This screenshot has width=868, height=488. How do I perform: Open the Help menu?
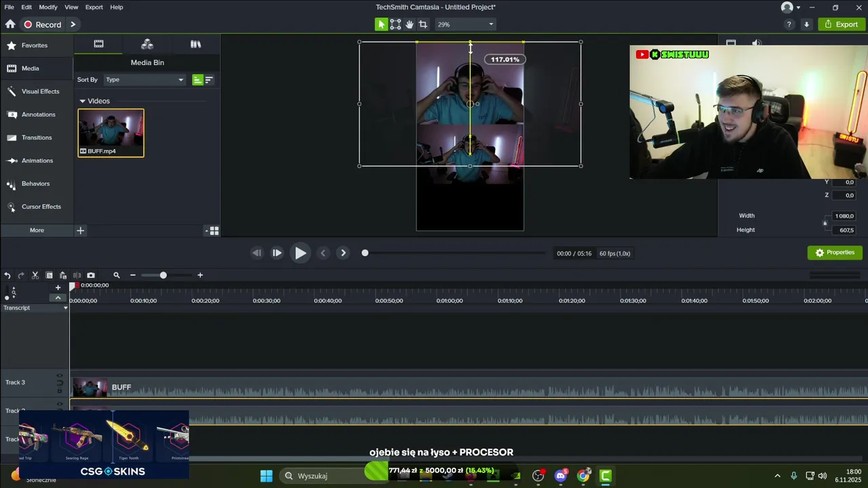tap(117, 7)
